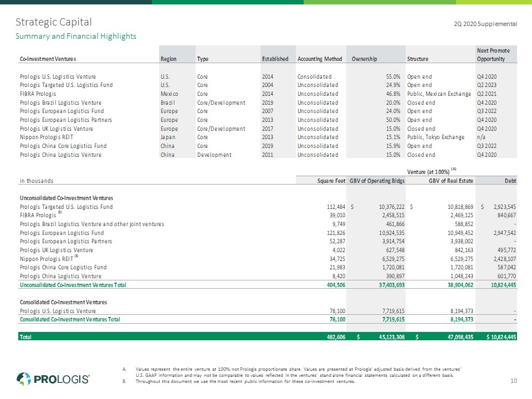Click the '46.8%' ownership value
This screenshot has height=399, width=532.
click(x=393, y=94)
